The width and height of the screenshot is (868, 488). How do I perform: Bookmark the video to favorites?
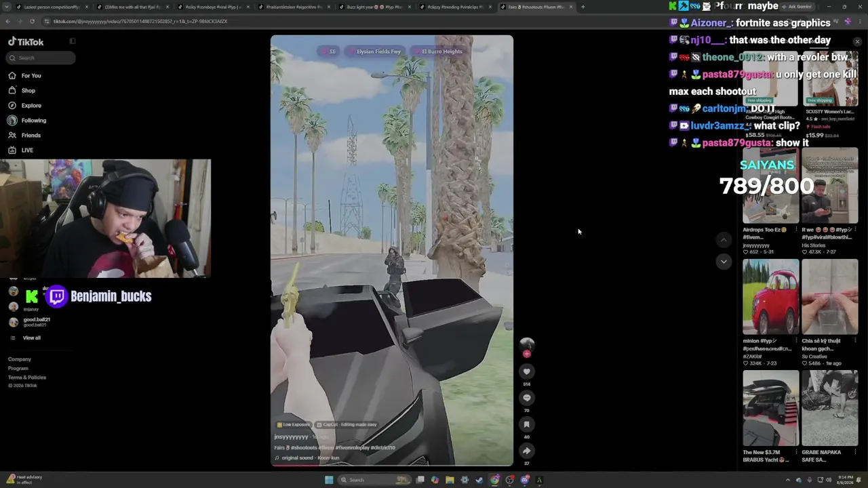pos(526,424)
